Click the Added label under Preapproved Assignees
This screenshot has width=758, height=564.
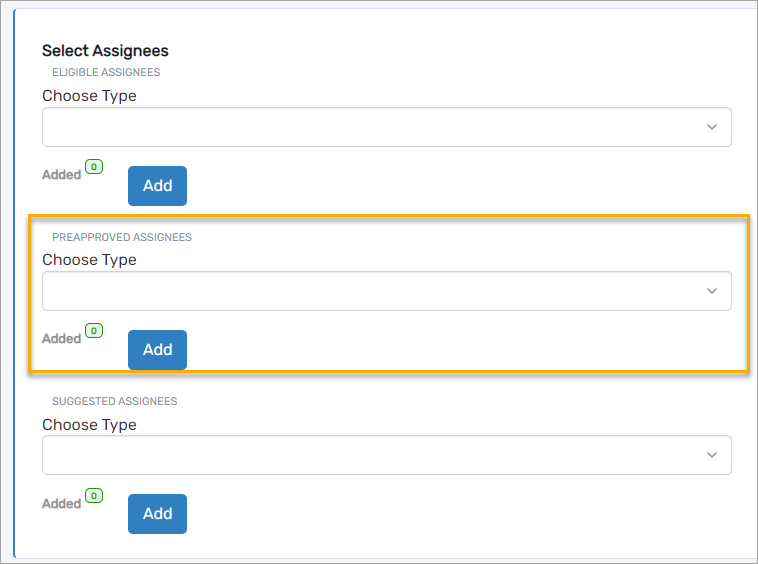pos(61,339)
